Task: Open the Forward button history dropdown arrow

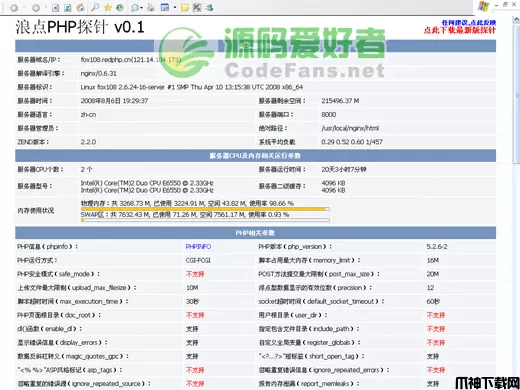Action: (46, 8)
